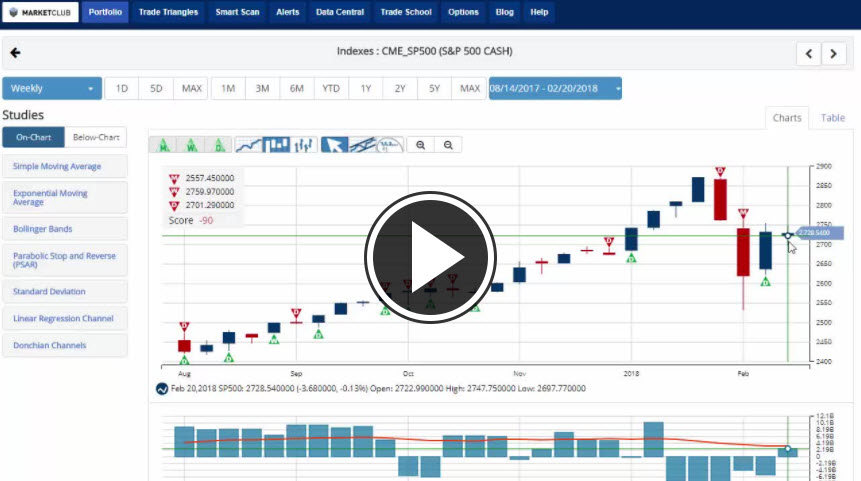Open Data Central menu

(x=340, y=12)
